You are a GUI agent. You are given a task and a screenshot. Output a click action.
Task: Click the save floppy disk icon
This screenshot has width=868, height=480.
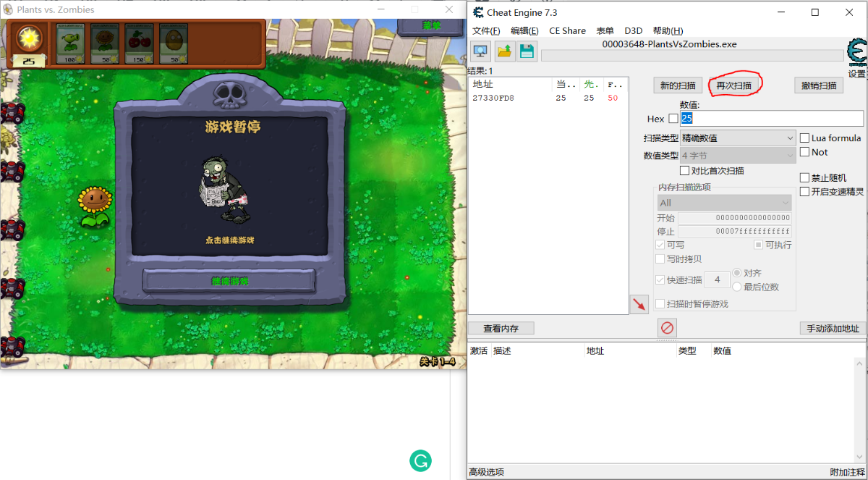click(x=527, y=51)
